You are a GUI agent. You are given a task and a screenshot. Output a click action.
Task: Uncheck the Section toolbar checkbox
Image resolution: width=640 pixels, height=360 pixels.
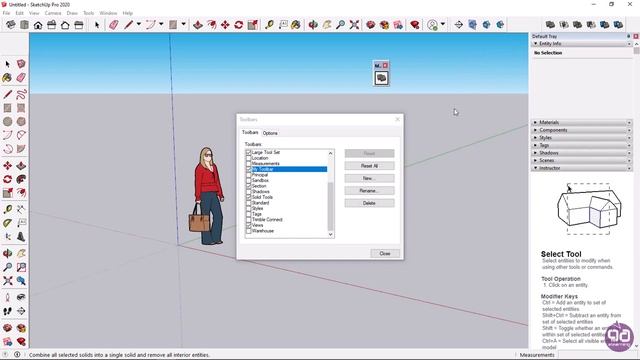249,186
